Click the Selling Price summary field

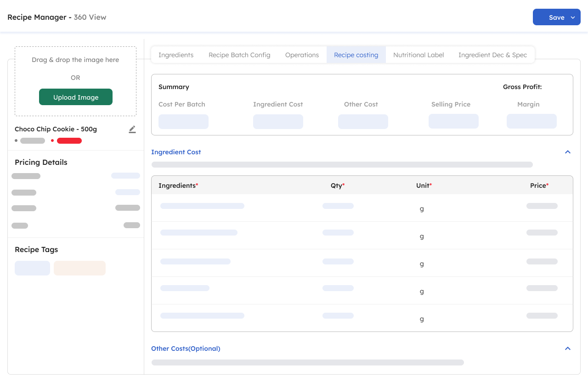[453, 122]
